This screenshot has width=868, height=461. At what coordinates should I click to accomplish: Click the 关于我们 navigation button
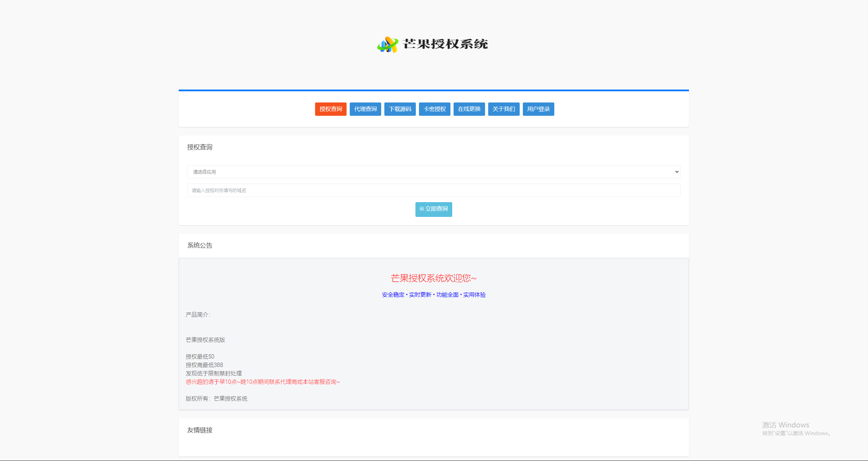tap(504, 108)
